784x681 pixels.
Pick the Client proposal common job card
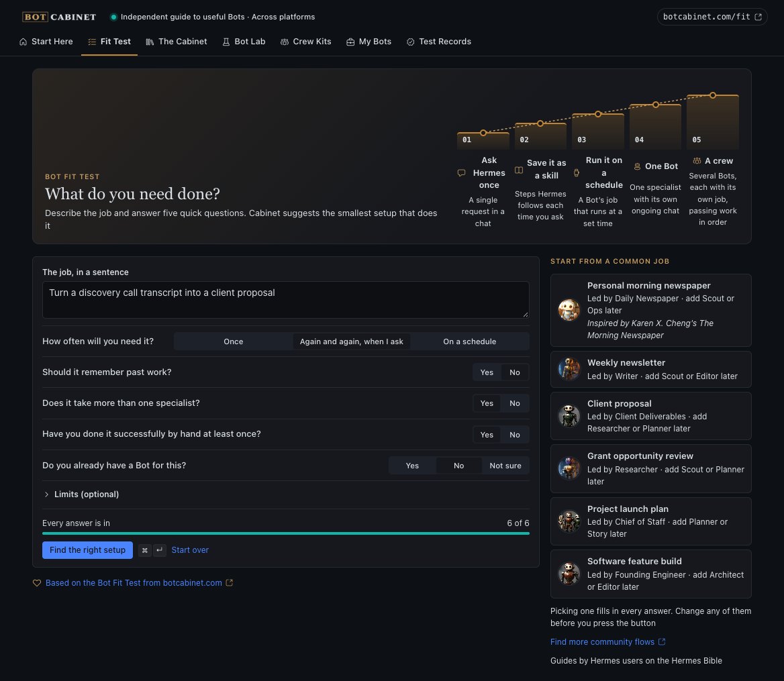(651, 416)
